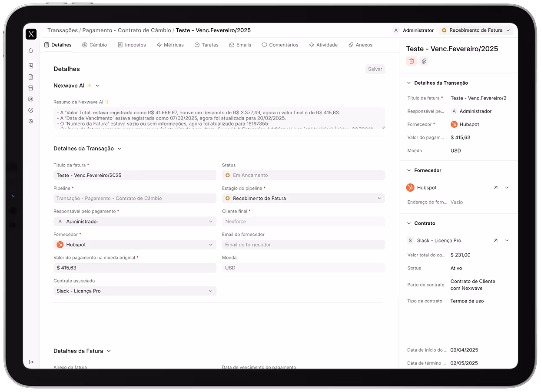Click the X app logo

click(31, 34)
